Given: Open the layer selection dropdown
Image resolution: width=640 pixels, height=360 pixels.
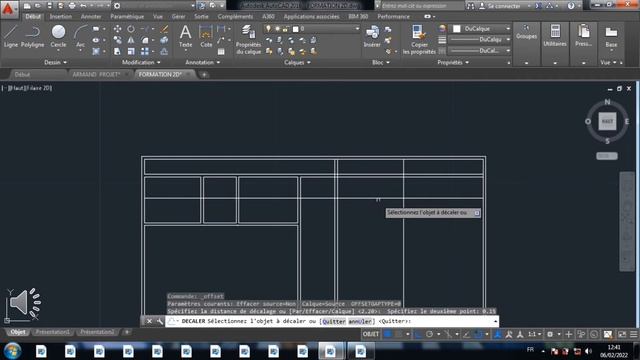Looking at the screenshot, I should pos(312,29).
